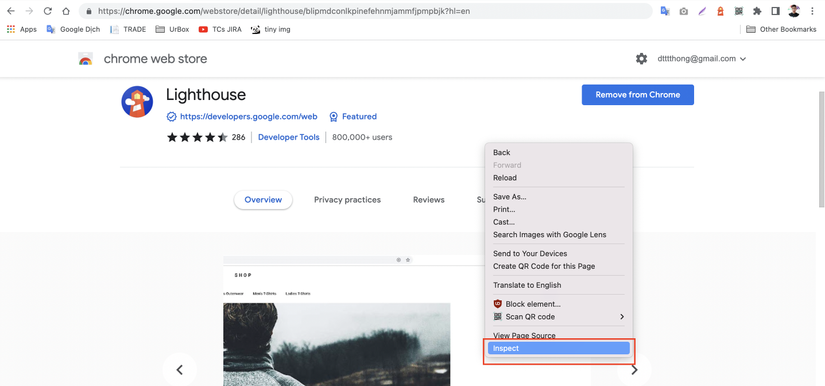Open the Google Translate extension icon

click(x=665, y=11)
